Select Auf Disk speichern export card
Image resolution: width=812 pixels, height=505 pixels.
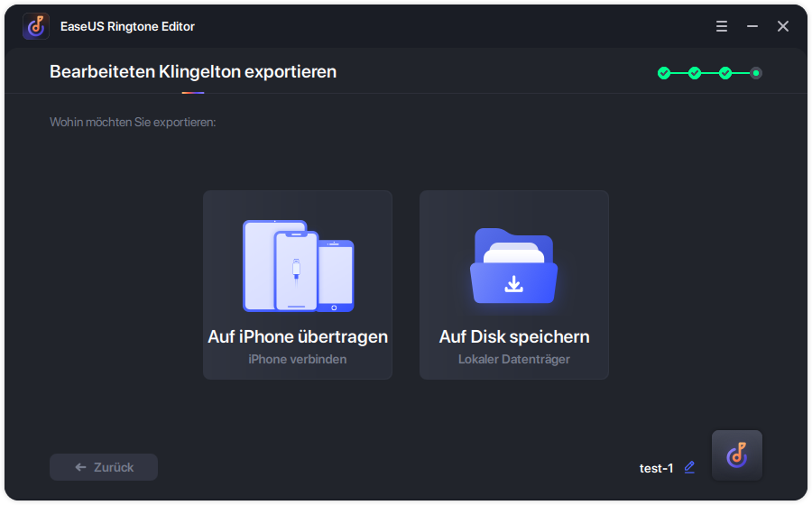coord(514,285)
